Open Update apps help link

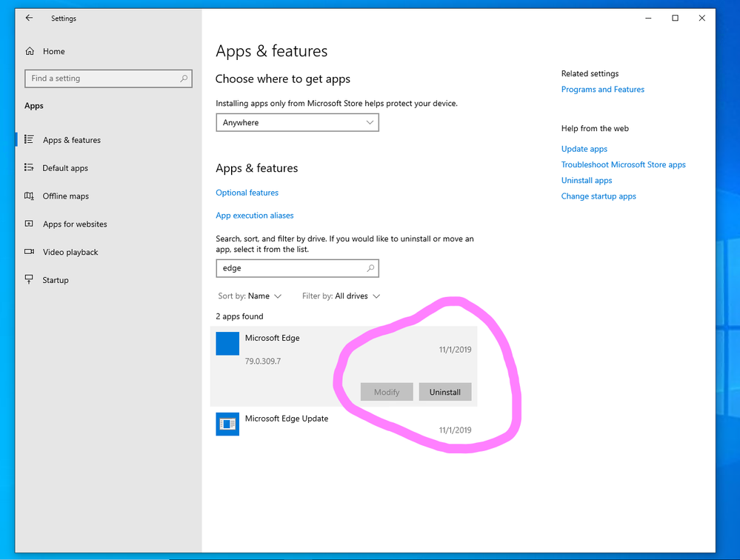coord(584,149)
